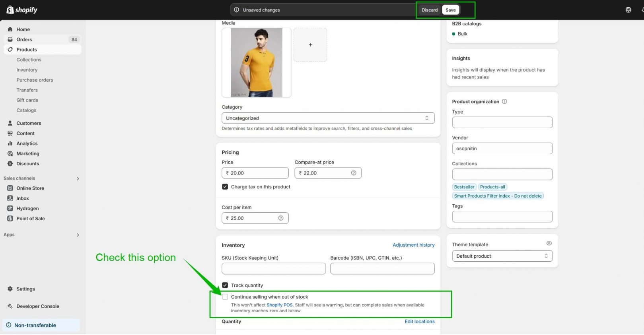
Task: Preview theme template with eye icon
Action: (549, 243)
